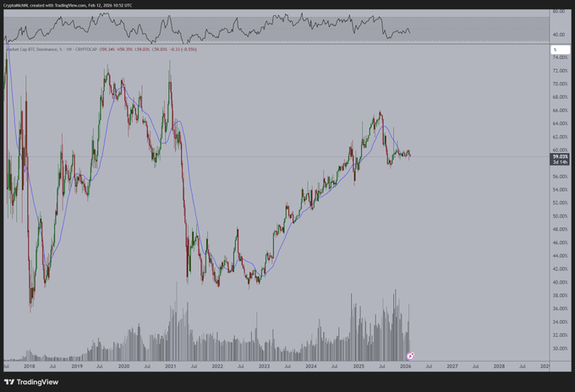The height and width of the screenshot is (392, 575).
Task: Click the 54.00% price axis label
Action: point(560,190)
